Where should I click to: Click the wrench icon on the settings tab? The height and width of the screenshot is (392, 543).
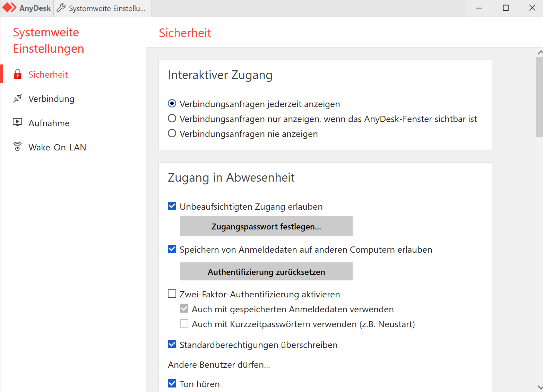[x=61, y=8]
